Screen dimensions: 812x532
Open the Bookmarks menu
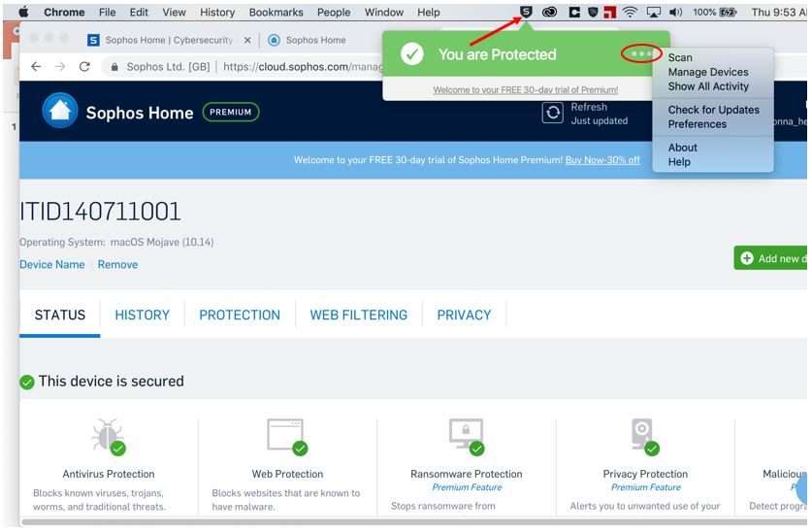pos(276,12)
